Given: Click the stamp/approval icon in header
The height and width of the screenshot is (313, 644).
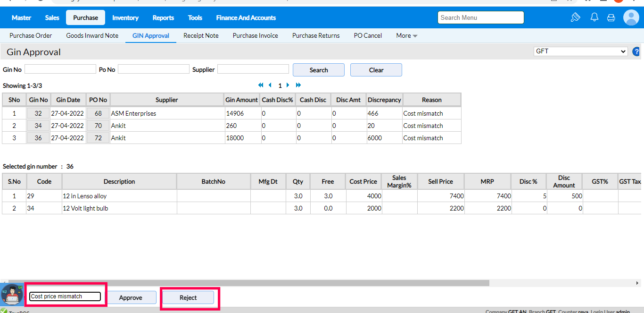Looking at the screenshot, I should tap(575, 17).
